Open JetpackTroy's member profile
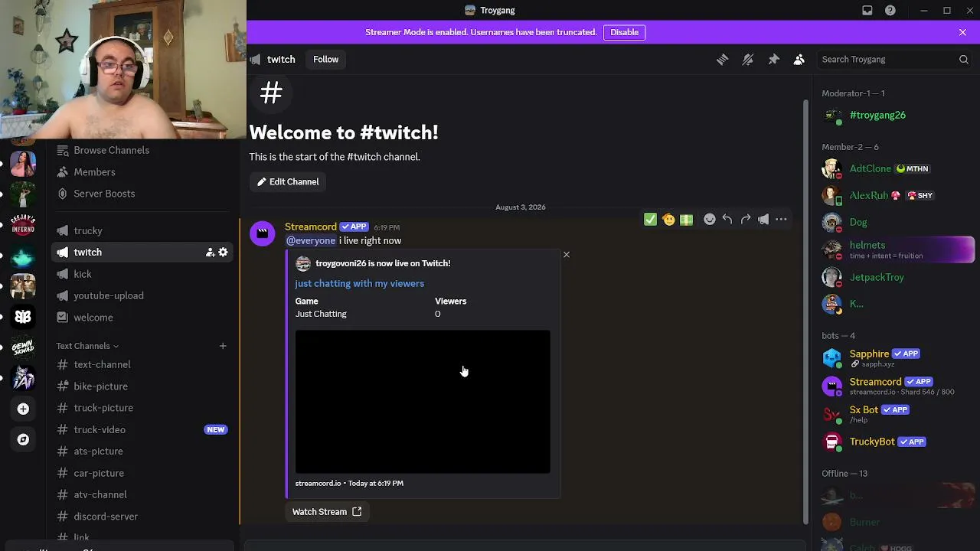This screenshot has height=551, width=980. click(893, 277)
